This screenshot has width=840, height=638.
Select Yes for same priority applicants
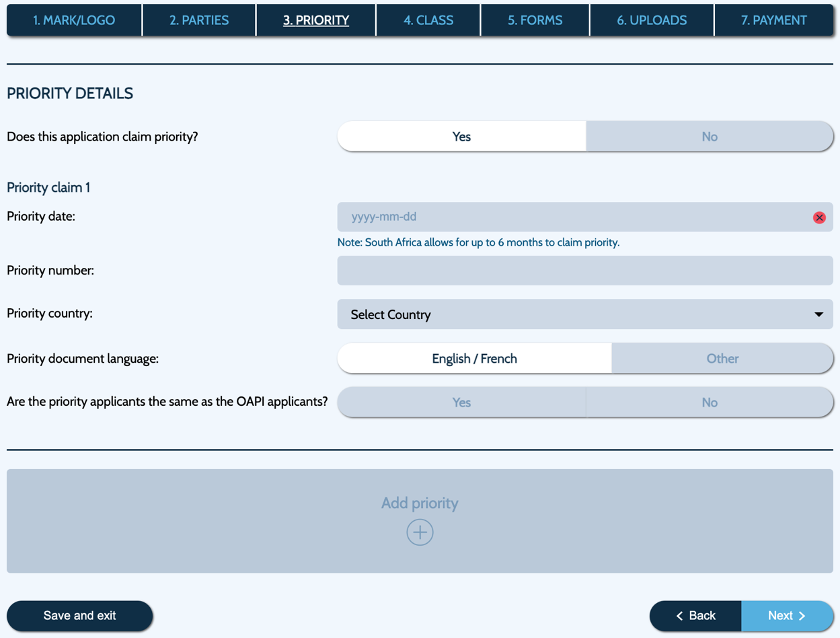(x=461, y=402)
